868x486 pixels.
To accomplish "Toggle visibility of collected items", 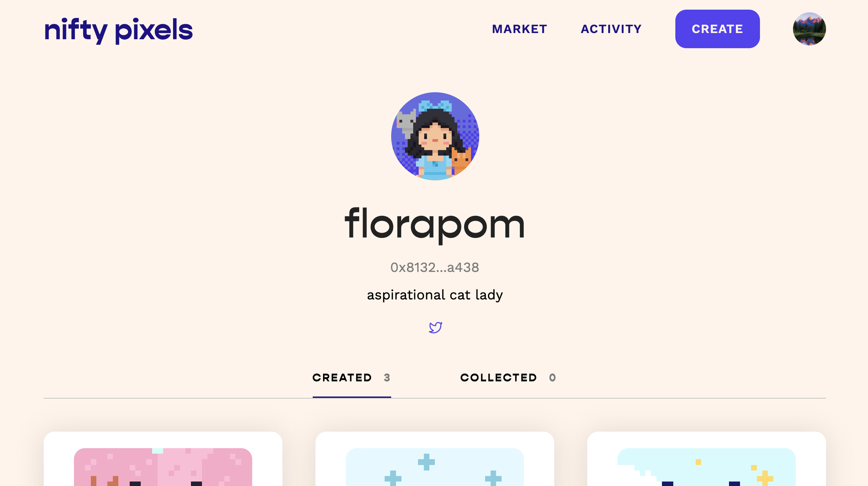I will tap(508, 378).
